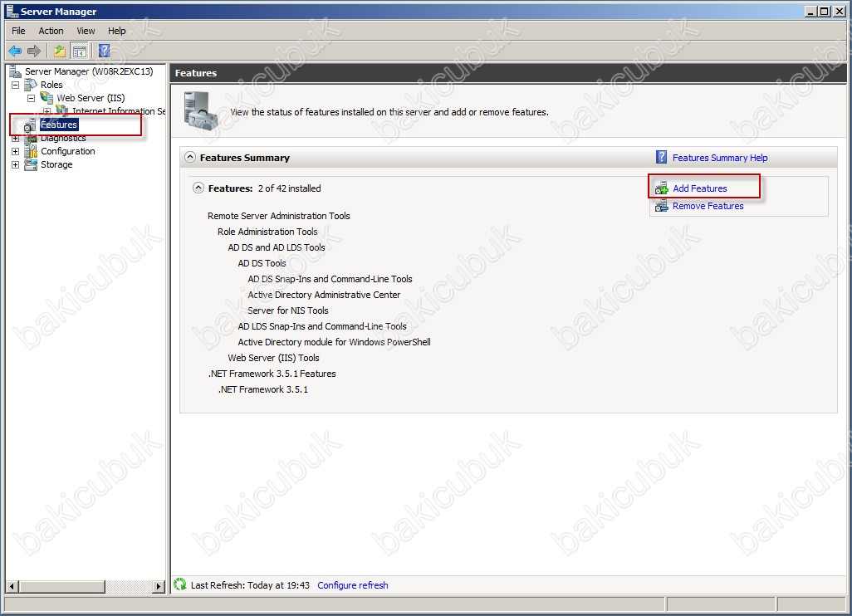The image size is (852, 616).
Task: Click the Web Server (IIS) Tools entry
Action: point(273,358)
